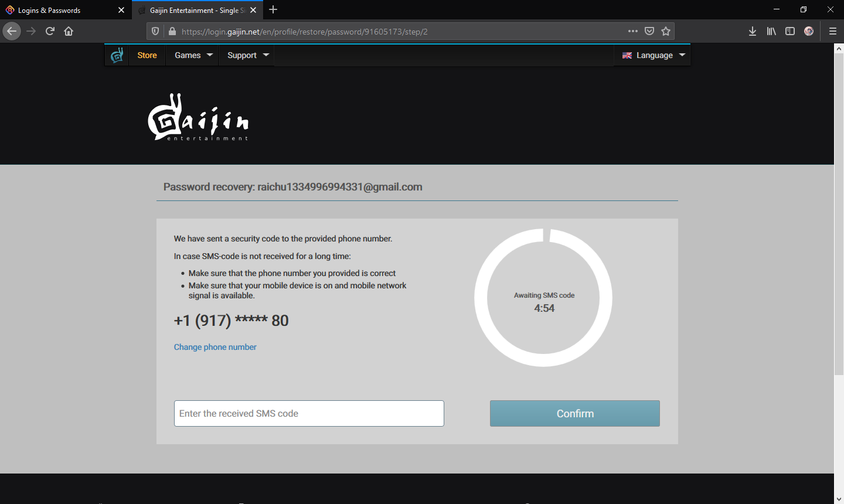Click scrollbar down arrow
Screen dimensions: 844x504
839,499
